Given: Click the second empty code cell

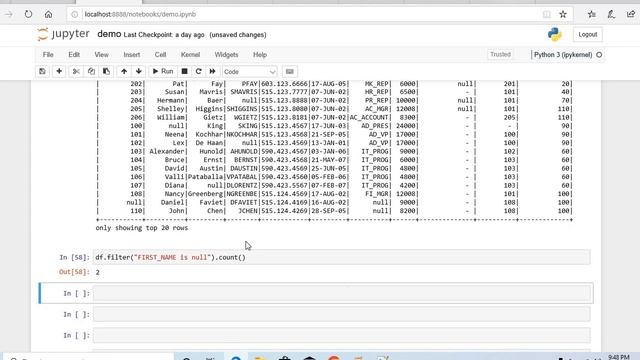Looking at the screenshot, I should click(x=342, y=314).
